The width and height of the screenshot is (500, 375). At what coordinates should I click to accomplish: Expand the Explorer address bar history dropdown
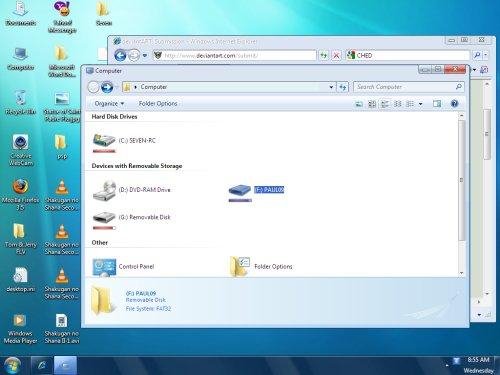coord(331,87)
